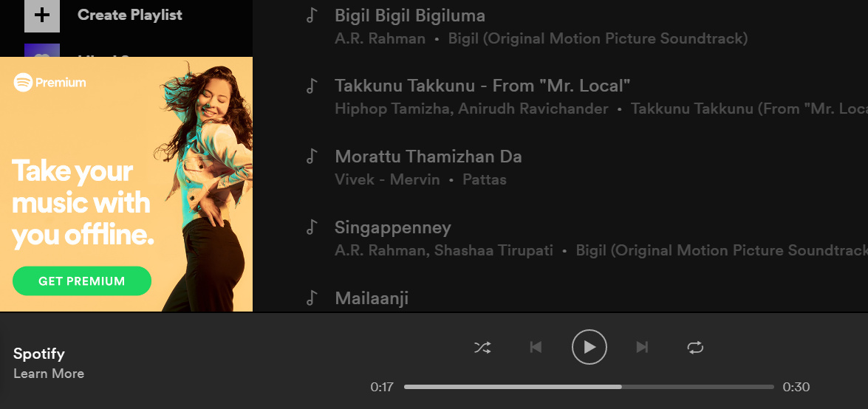Seek on the playback progress bar
The image size is (868, 409).
[589, 387]
